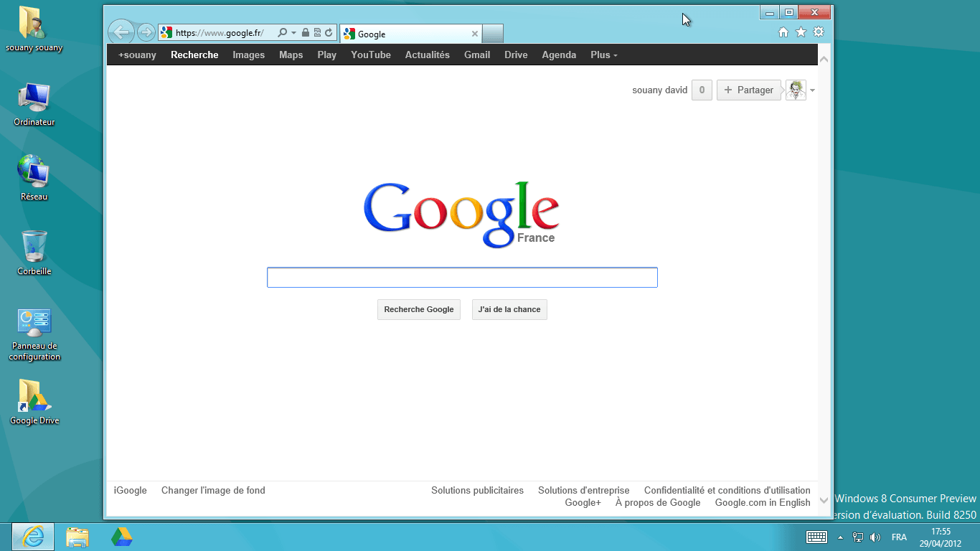Open YouTube in the Google bar
980x551 pixels.
click(x=371, y=55)
